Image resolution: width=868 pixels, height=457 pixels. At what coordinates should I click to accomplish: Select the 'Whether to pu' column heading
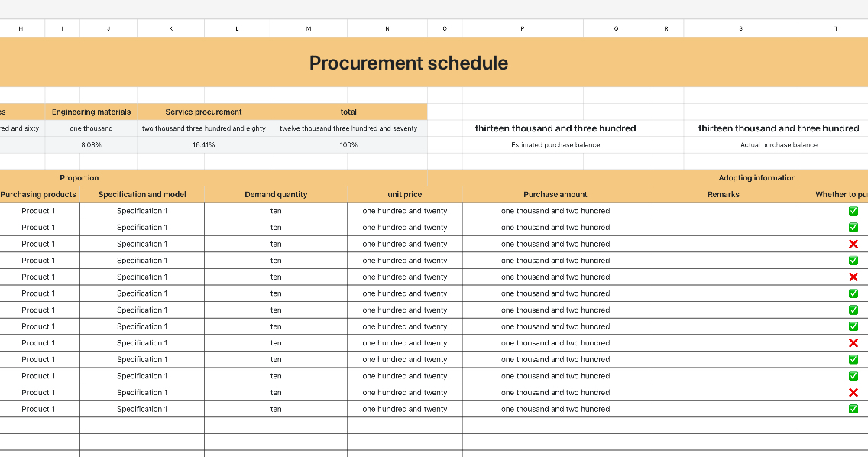(x=840, y=194)
